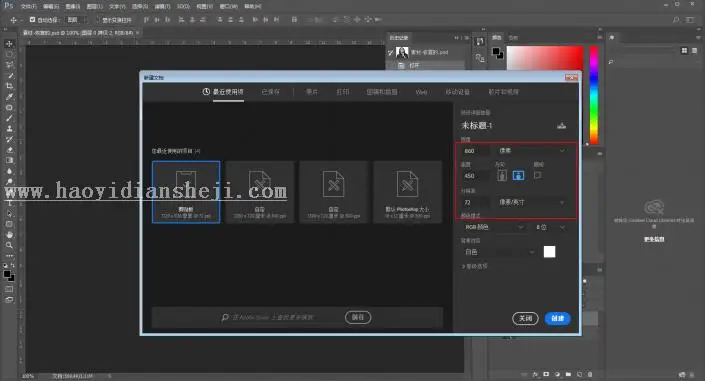This screenshot has height=381, width=705.
Task: Select the Default Photoshop Size preset
Action: click(x=407, y=192)
